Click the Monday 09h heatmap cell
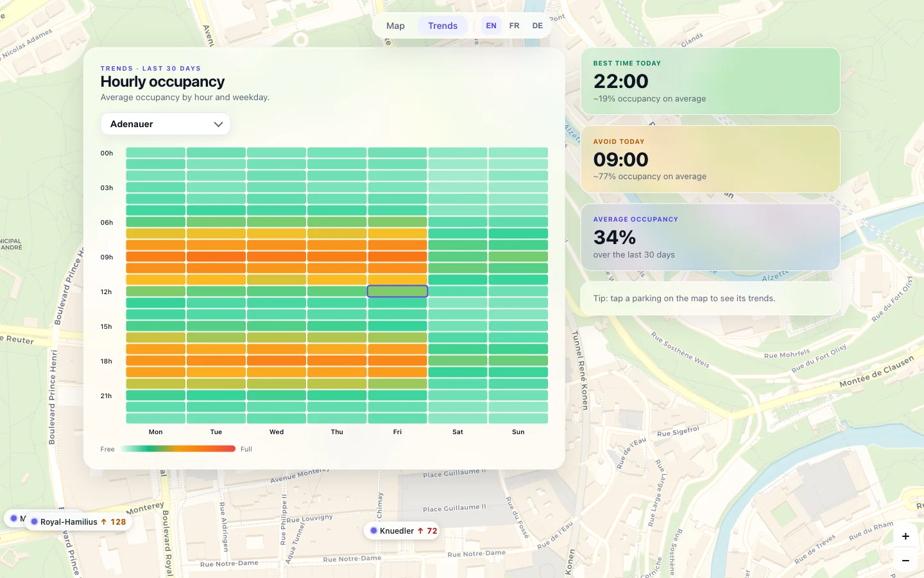Image resolution: width=924 pixels, height=578 pixels. point(156,256)
